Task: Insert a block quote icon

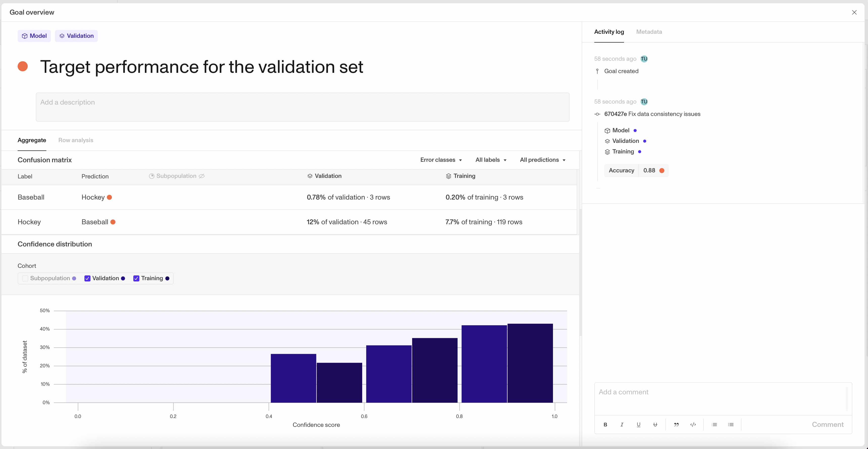Action: coord(676,424)
